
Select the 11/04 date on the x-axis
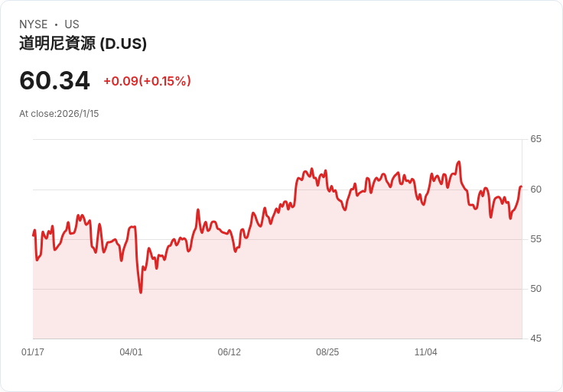pyautogui.click(x=425, y=352)
